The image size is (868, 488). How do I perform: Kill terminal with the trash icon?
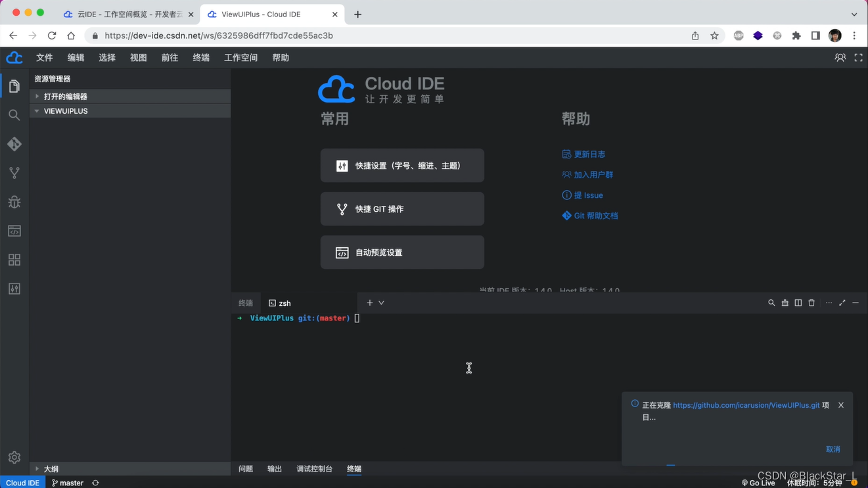(x=811, y=303)
